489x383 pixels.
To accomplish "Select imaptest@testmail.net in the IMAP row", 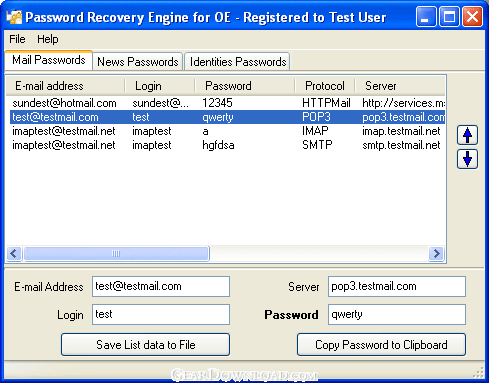I will click(64, 131).
